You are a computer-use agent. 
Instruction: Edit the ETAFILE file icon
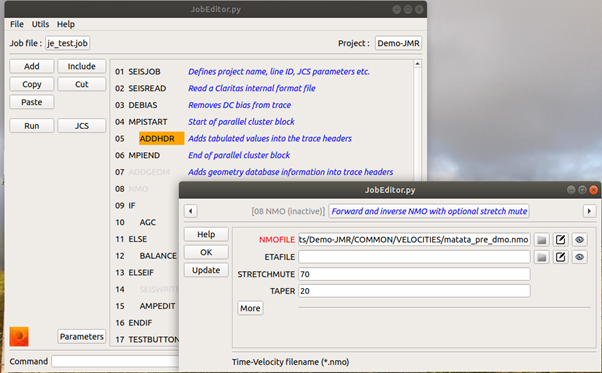pyautogui.click(x=561, y=257)
